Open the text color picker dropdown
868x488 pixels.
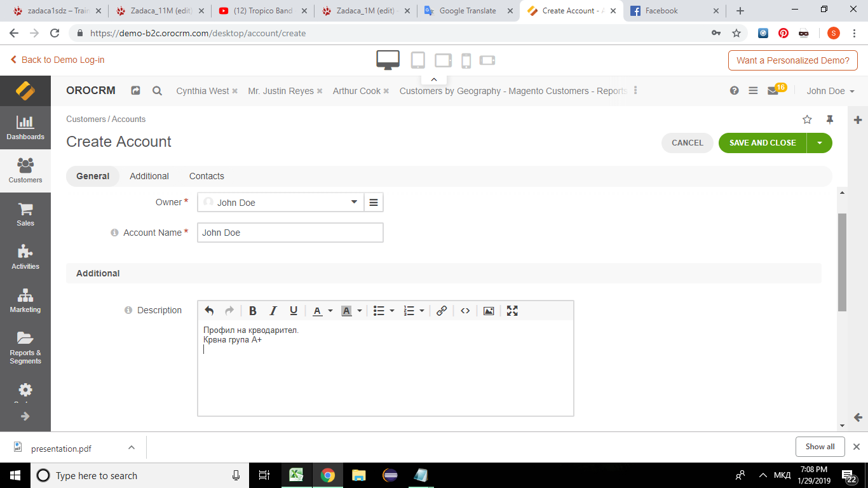(x=330, y=311)
